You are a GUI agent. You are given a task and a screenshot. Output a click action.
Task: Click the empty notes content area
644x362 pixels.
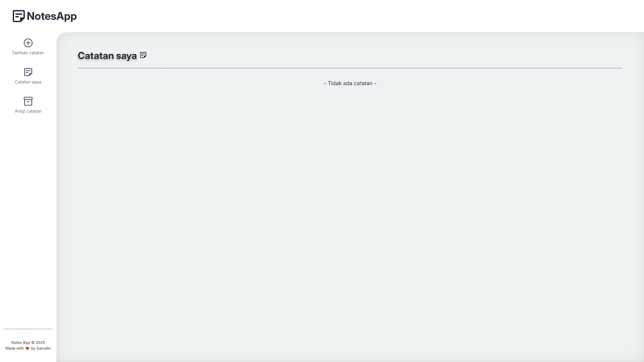click(350, 208)
